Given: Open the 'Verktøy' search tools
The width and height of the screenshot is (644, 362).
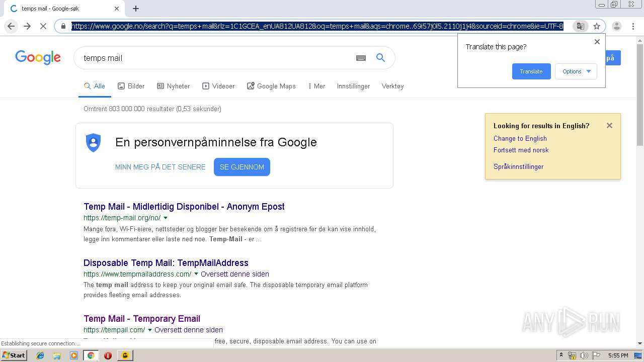Looking at the screenshot, I should click(392, 86).
